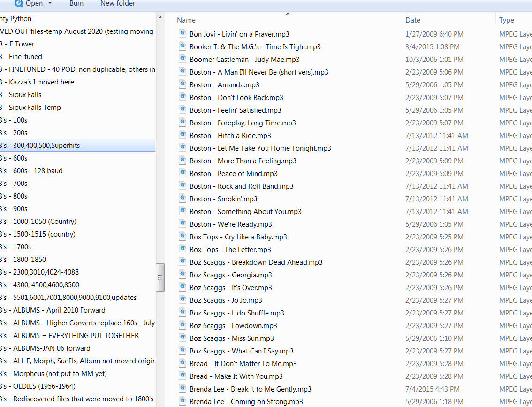Select the 1800-1850 folder
This screenshot has width=532, height=407.
click(x=30, y=259)
